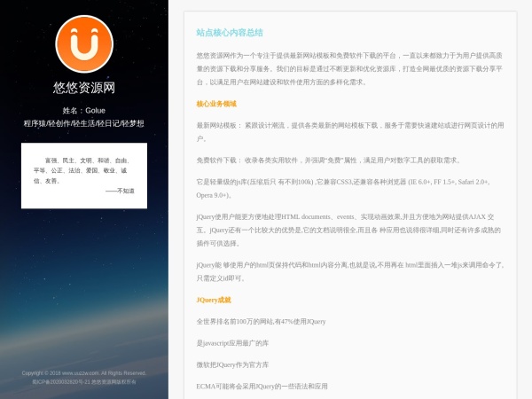Click the orange subheading 核心业务领域

[216, 104]
